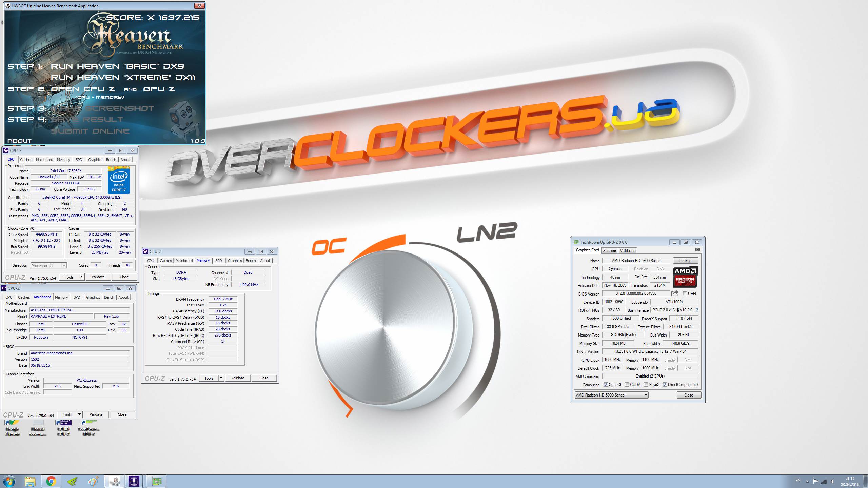868x488 pixels.
Task: Open the Windows Start menu orb
Action: point(9,481)
